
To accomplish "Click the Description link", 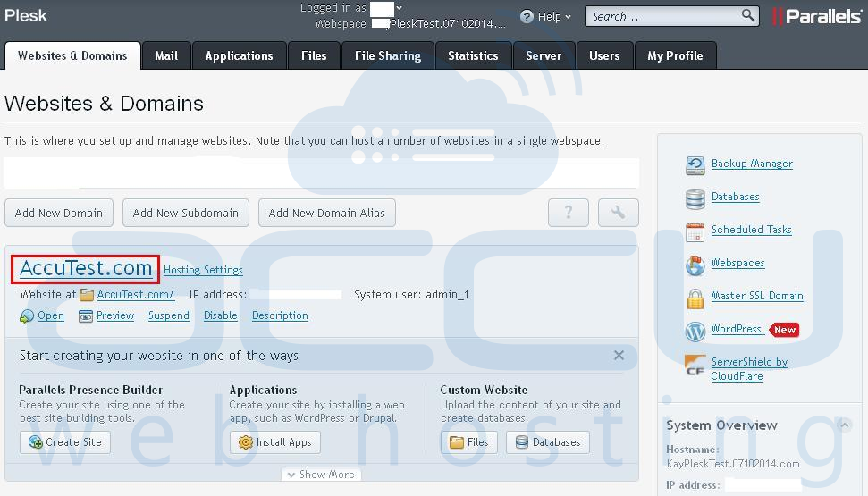I will tap(280, 315).
